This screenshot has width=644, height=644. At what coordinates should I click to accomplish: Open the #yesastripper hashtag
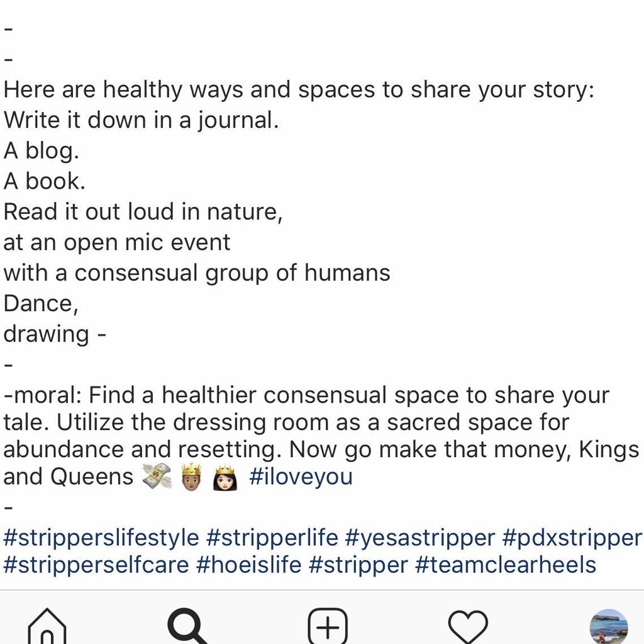tap(420, 538)
